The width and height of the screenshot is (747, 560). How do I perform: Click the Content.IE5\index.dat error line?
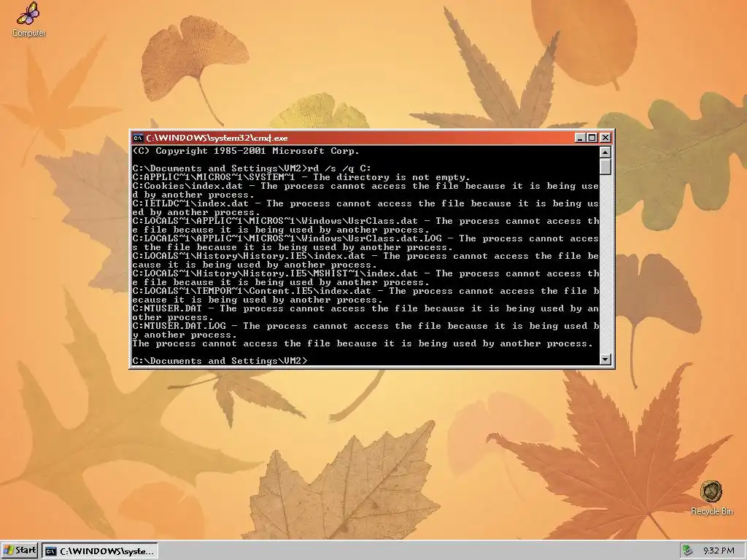point(365,295)
